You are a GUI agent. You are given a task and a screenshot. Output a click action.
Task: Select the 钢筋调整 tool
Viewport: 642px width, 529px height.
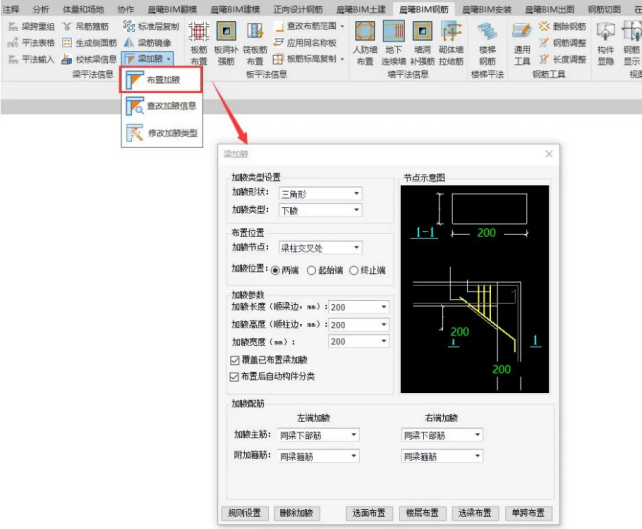563,43
